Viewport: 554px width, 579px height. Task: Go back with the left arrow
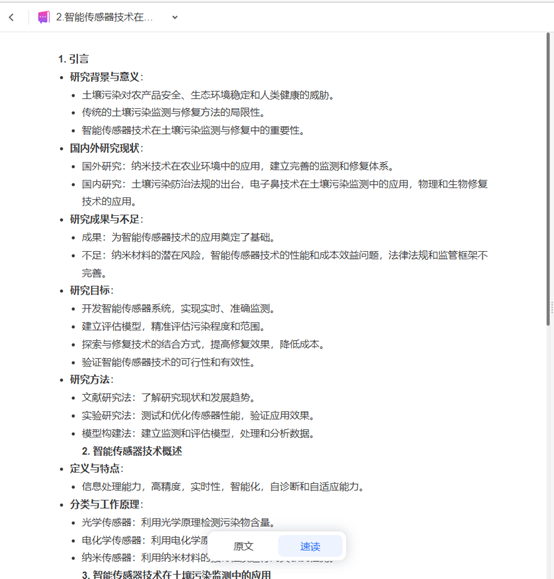click(11, 17)
